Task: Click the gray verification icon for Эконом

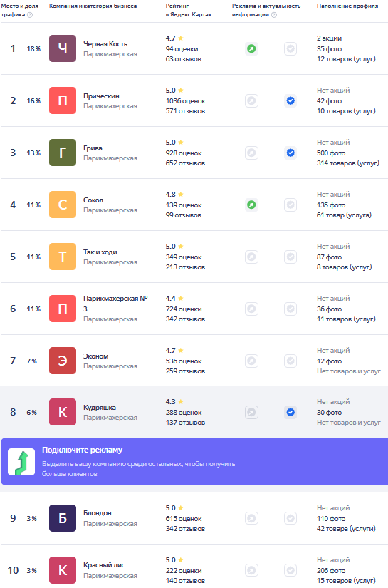Action: point(290,361)
